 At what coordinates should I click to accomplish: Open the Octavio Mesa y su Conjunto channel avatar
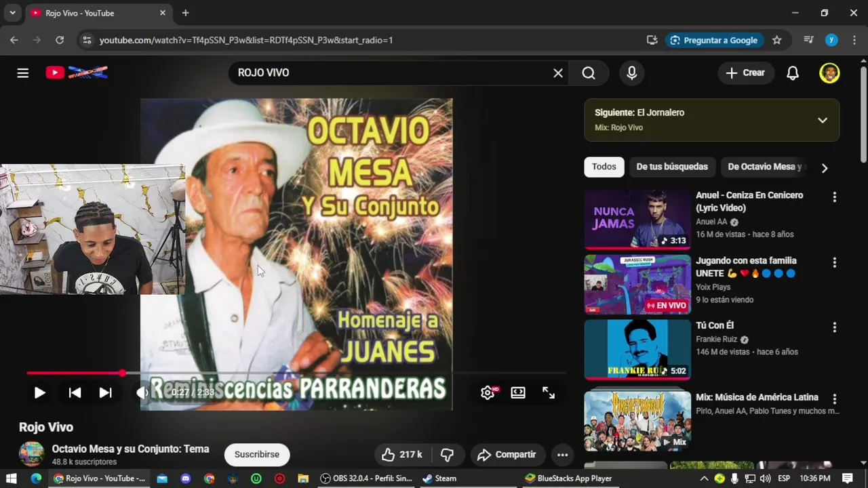pos(31,454)
